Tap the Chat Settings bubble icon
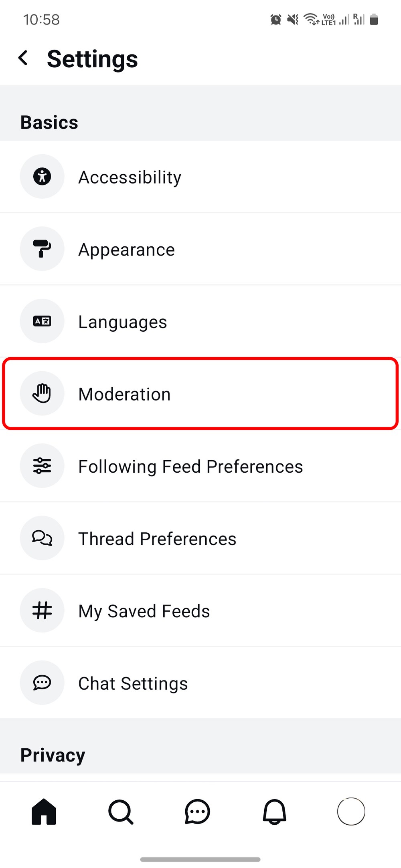This screenshot has height=868, width=401. point(42,683)
